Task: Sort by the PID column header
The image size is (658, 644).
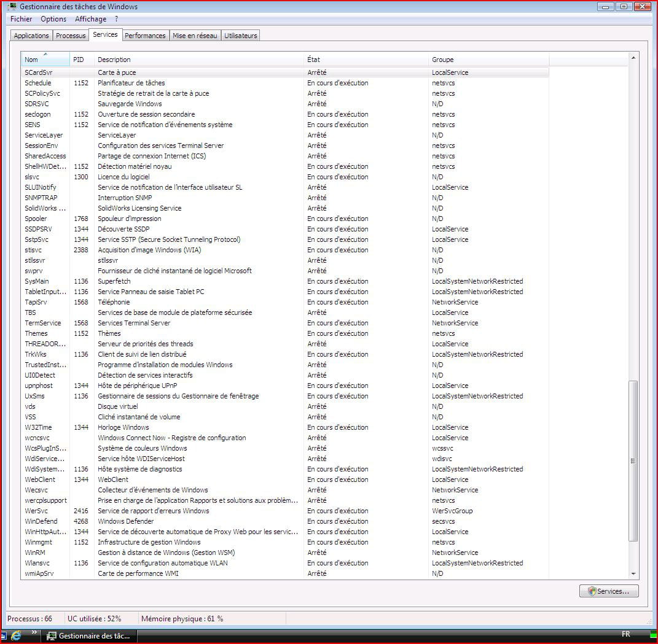Action: [x=82, y=60]
